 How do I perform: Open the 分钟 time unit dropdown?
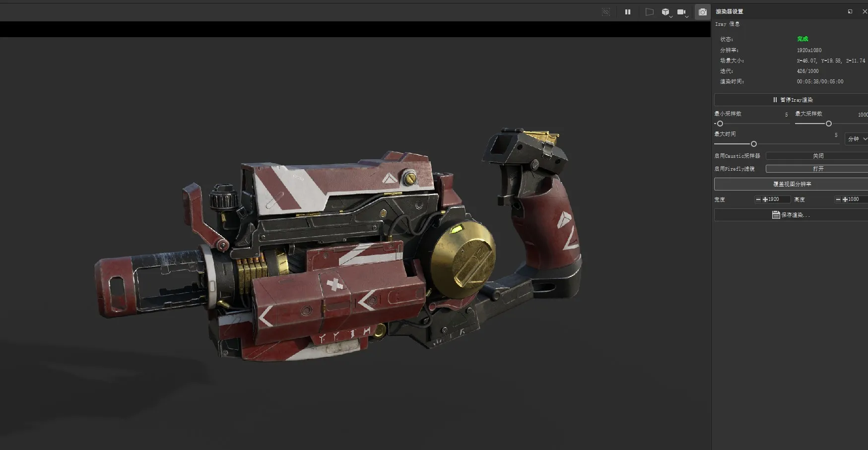coord(857,139)
